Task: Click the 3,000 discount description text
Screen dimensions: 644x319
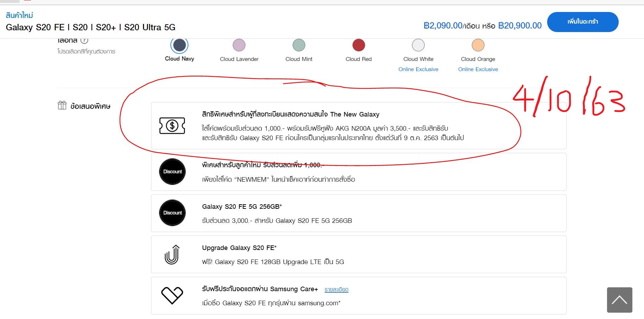Action: click(277, 221)
